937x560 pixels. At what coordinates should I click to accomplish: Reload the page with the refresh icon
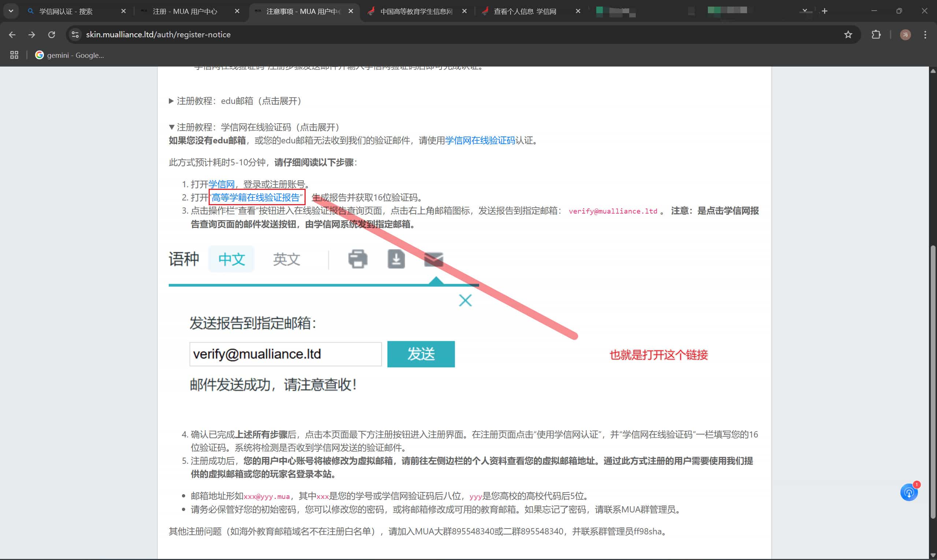click(52, 35)
